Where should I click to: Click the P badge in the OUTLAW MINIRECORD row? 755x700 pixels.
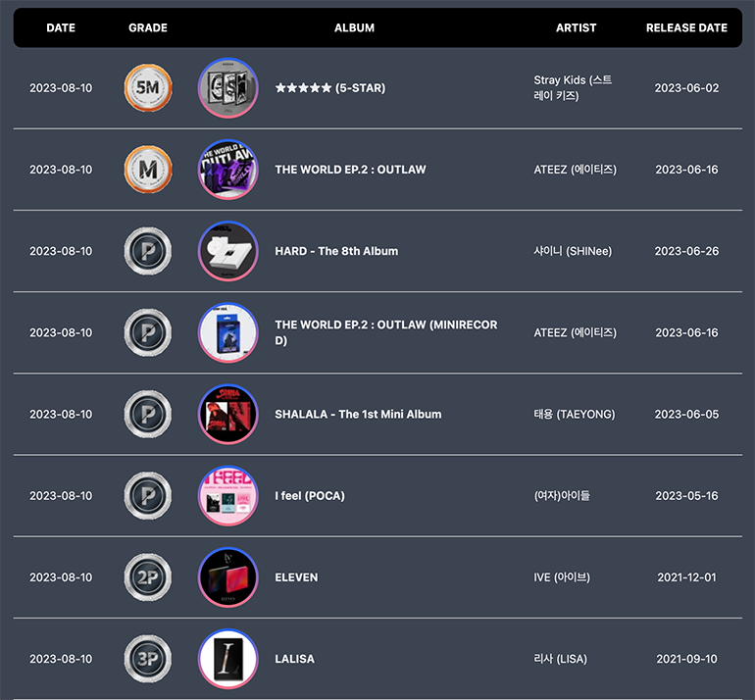point(148,332)
